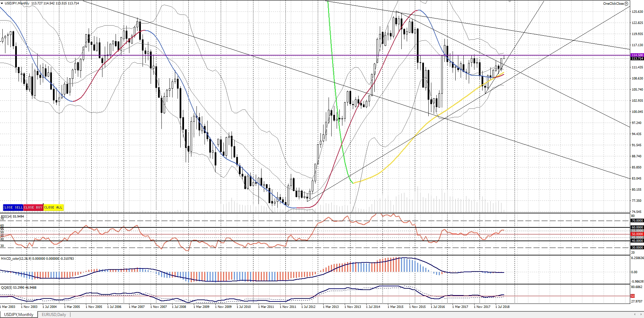Select the USDJPY,Monthly chart tab
Viewport: 644px width, 318px height.
click(19, 315)
